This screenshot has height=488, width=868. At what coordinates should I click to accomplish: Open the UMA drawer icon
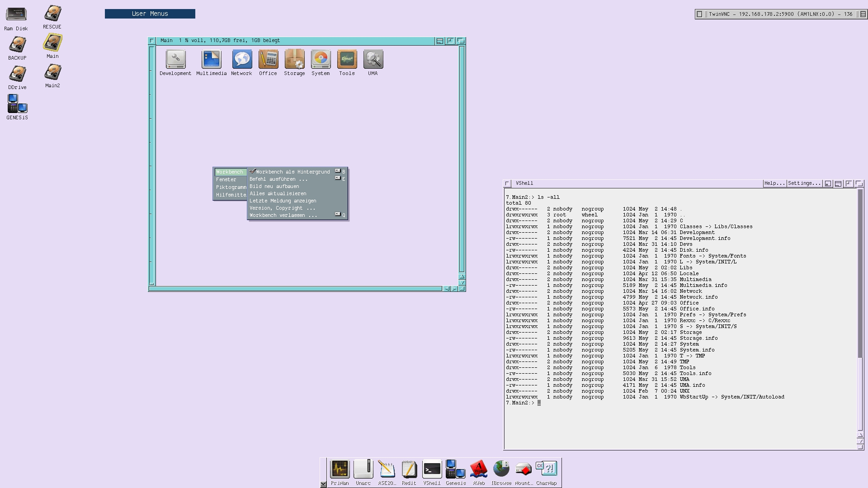tap(373, 60)
